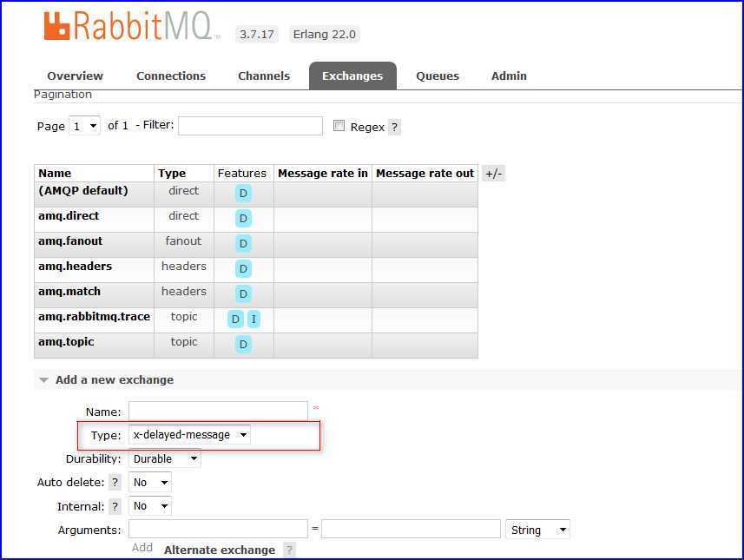Focus the Arguments key input field

[218, 529]
